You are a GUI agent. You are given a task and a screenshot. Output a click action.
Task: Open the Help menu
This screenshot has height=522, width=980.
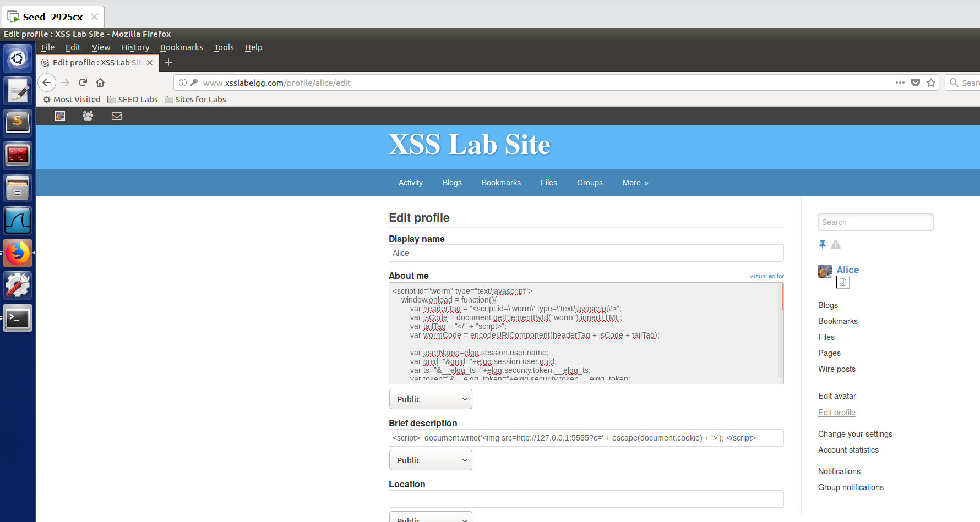[x=254, y=47]
